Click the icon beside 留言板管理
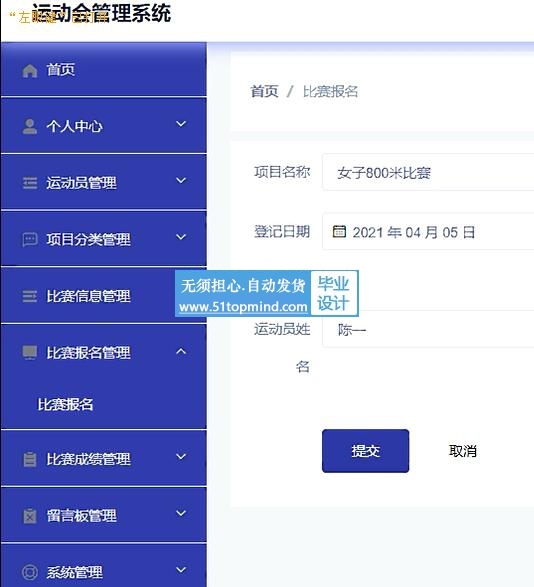The image size is (534, 587). pyautogui.click(x=30, y=515)
